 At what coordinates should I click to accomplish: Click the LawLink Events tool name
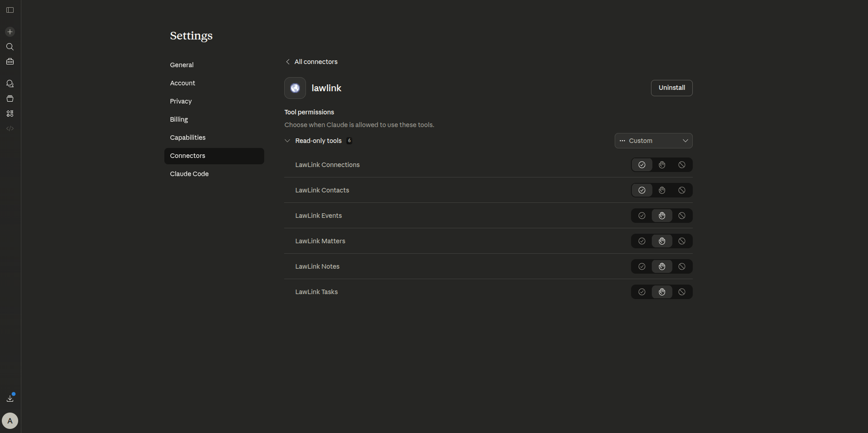click(x=319, y=216)
